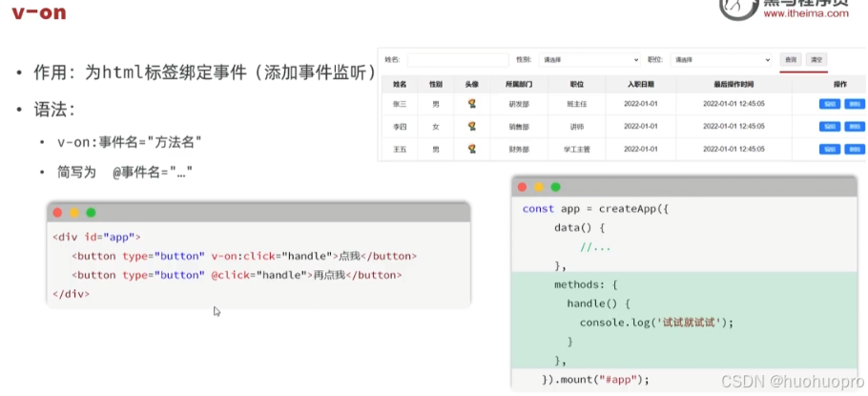Click the delete button in 张三's row
Screen dimensions: 868x396
(x=855, y=104)
